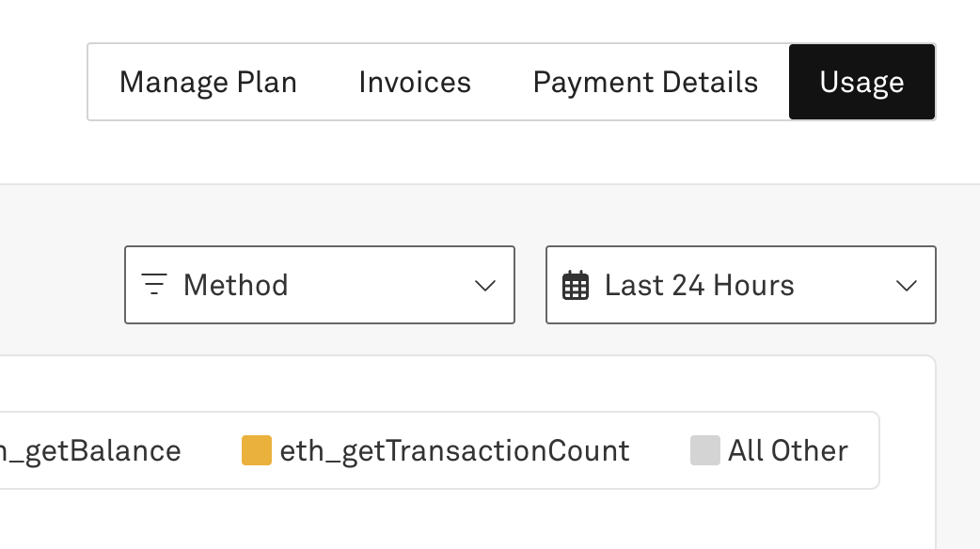980x549 pixels.
Task: Toggle the partially visible getBalance legend entry
Action: pos(90,451)
